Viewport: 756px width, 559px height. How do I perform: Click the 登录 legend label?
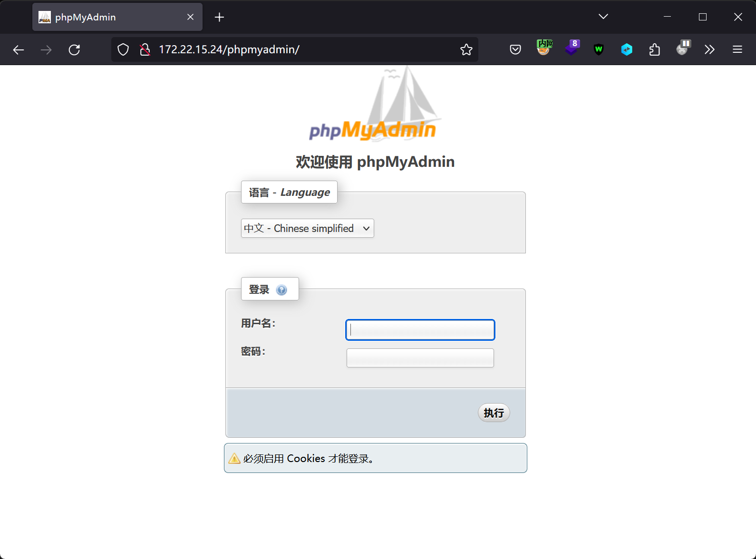[259, 289]
